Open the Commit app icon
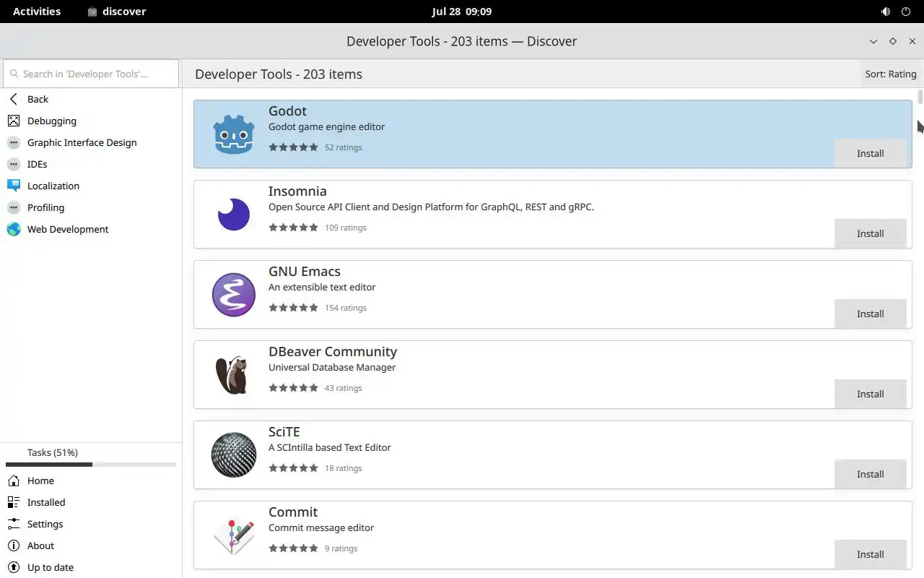This screenshot has width=924, height=578. click(x=234, y=535)
